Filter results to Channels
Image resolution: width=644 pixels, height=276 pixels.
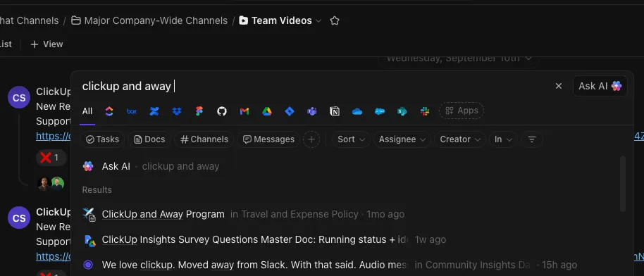(x=204, y=139)
